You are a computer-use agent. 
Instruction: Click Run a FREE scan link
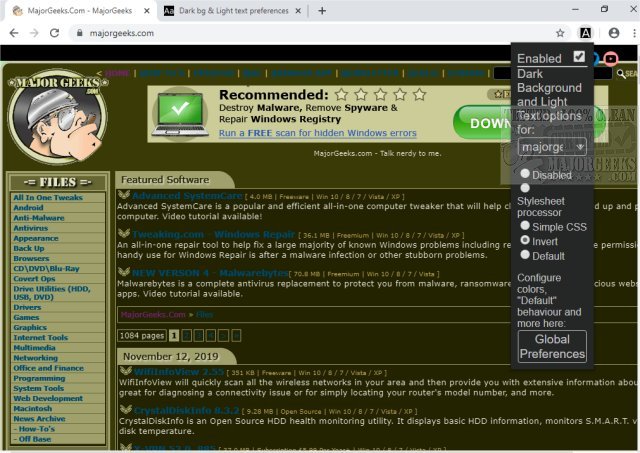coord(318,133)
